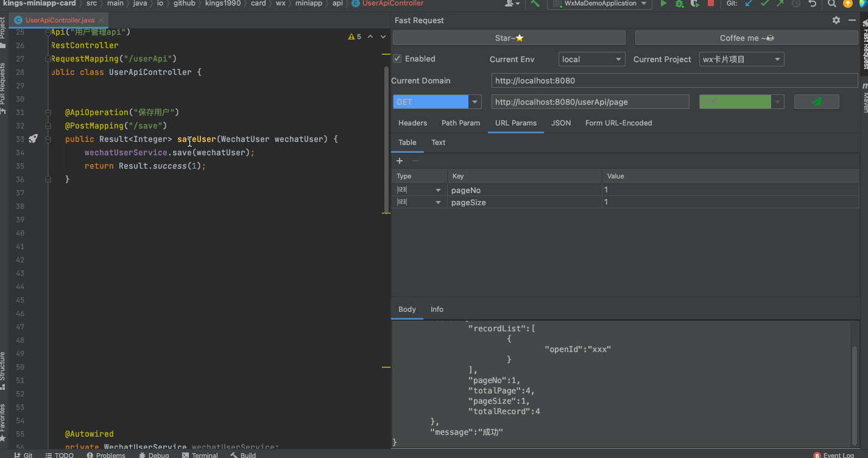Open the Search Everywhere magnifier
868x458 pixels.
831,4
